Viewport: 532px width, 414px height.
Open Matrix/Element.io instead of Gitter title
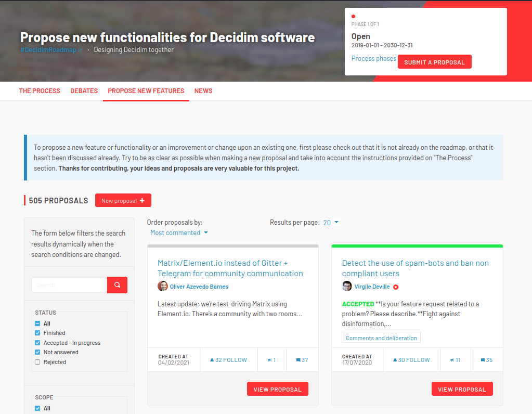point(230,268)
